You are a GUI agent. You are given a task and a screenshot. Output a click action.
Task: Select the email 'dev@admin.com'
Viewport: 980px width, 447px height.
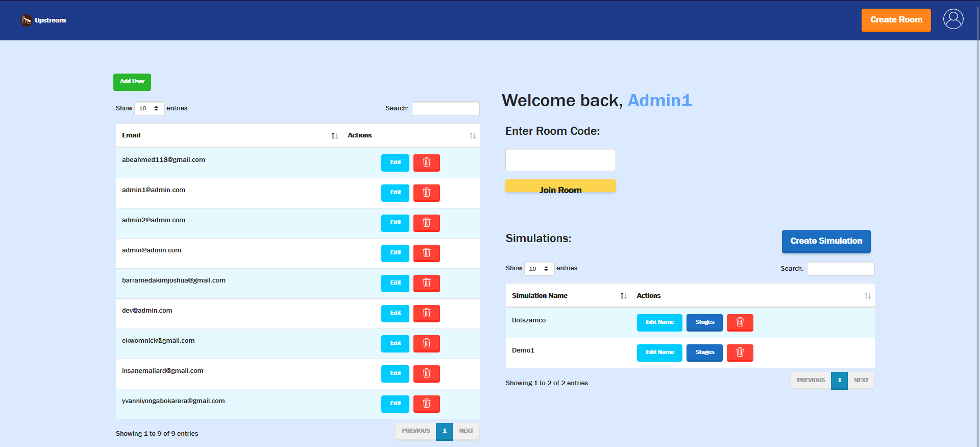coord(147,311)
